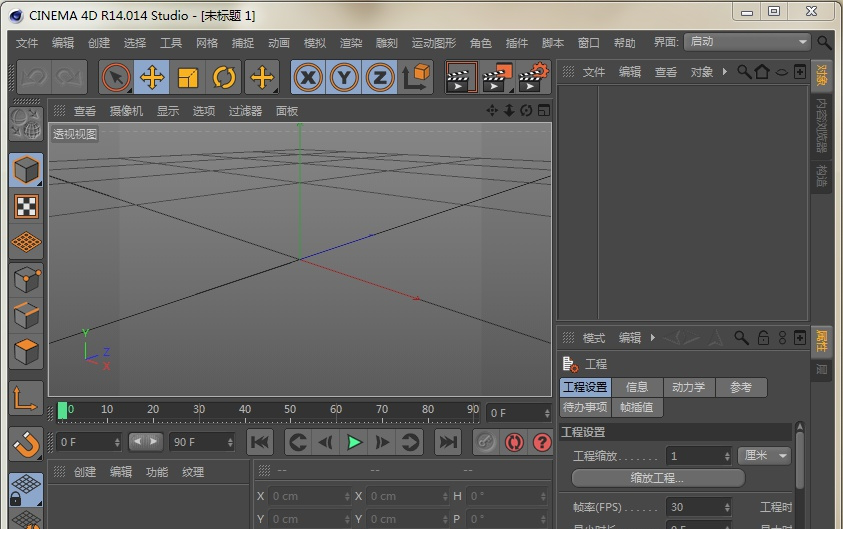
Task: Play animation forward
Action: point(353,442)
